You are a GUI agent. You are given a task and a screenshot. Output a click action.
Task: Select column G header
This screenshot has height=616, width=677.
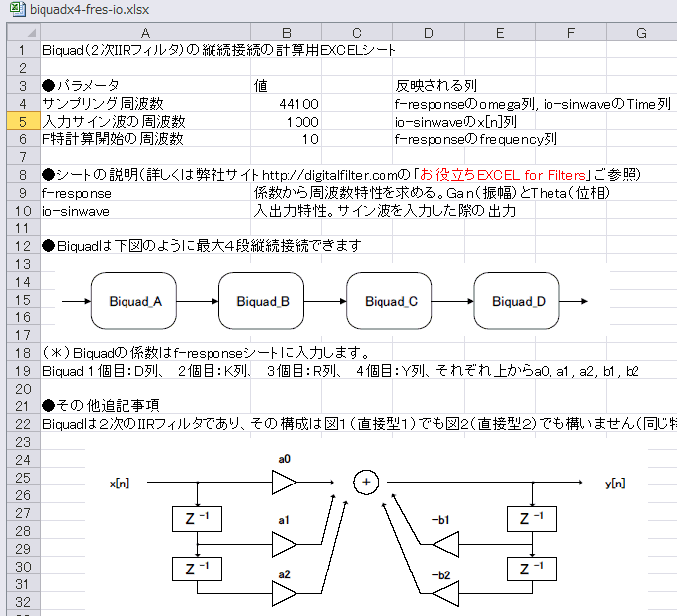pyautogui.click(x=641, y=33)
